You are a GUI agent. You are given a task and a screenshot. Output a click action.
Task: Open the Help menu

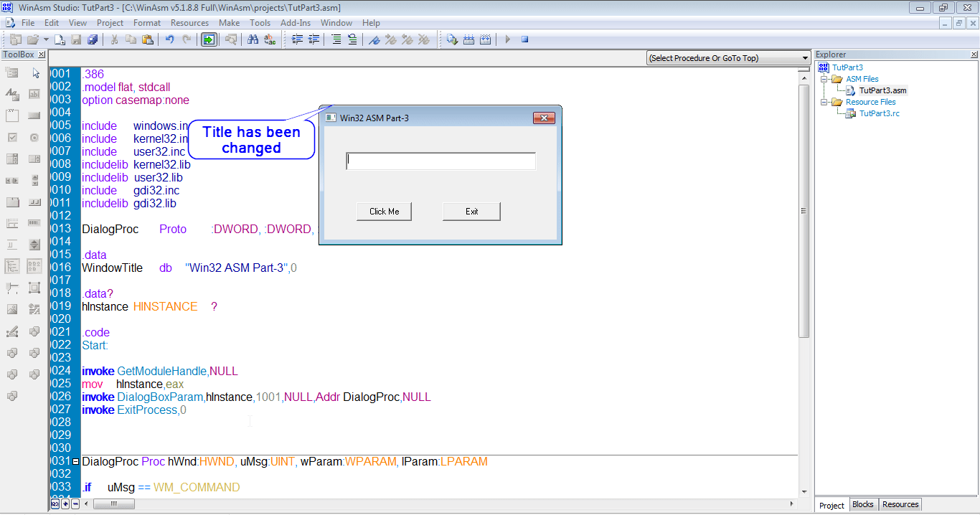(x=371, y=23)
